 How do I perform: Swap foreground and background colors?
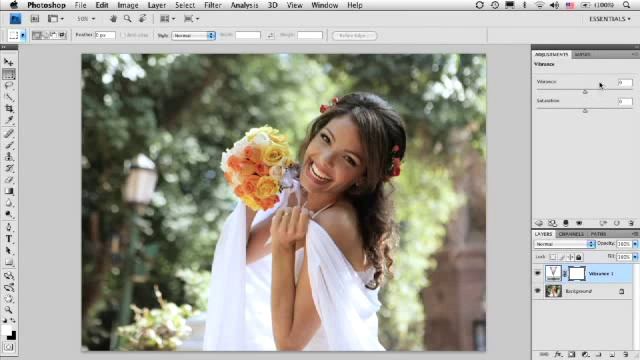(13, 321)
